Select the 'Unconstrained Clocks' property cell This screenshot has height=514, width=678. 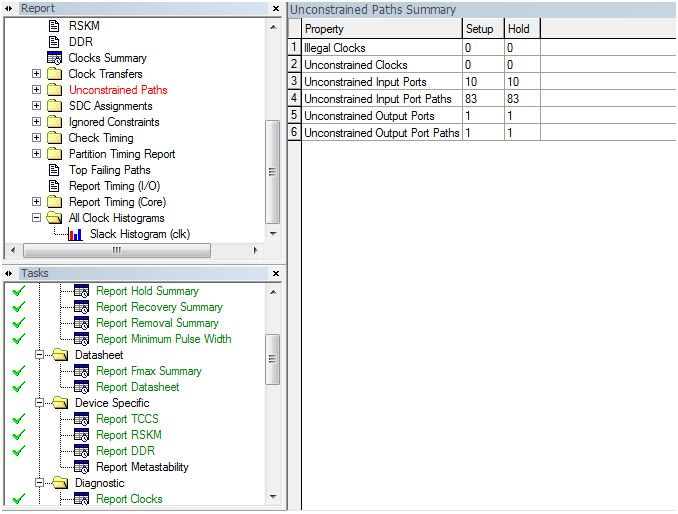(x=382, y=65)
